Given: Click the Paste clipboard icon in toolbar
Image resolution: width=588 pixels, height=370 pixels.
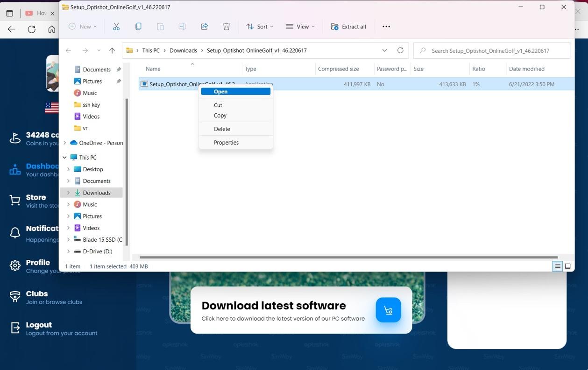Looking at the screenshot, I should click(x=160, y=27).
